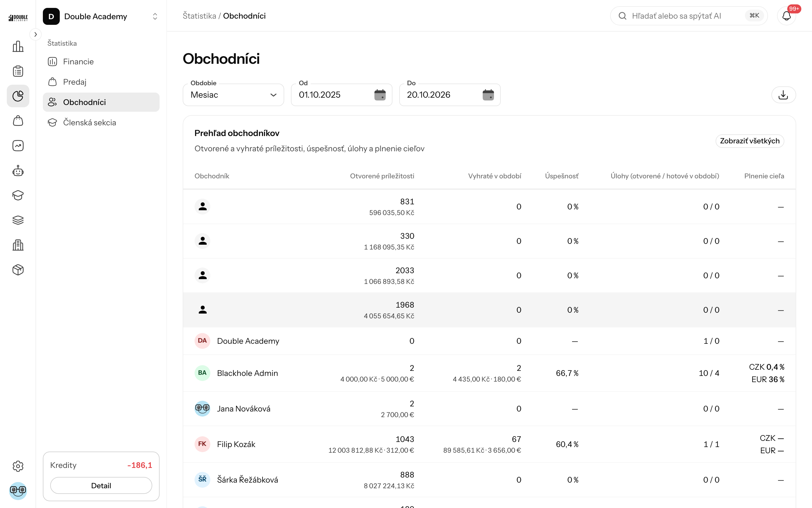Click the Do date field 20.10.2026
The height and width of the screenshot is (508, 812).
450,95
